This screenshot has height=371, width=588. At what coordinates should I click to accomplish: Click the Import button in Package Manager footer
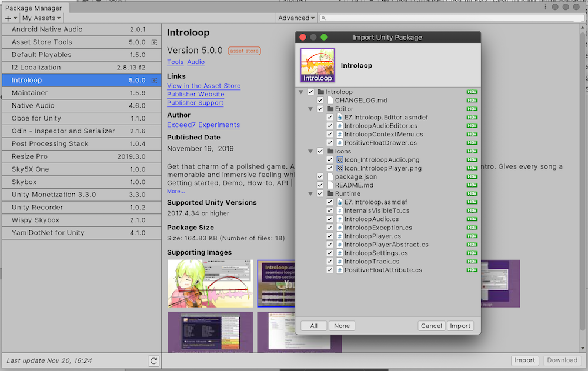(x=524, y=360)
